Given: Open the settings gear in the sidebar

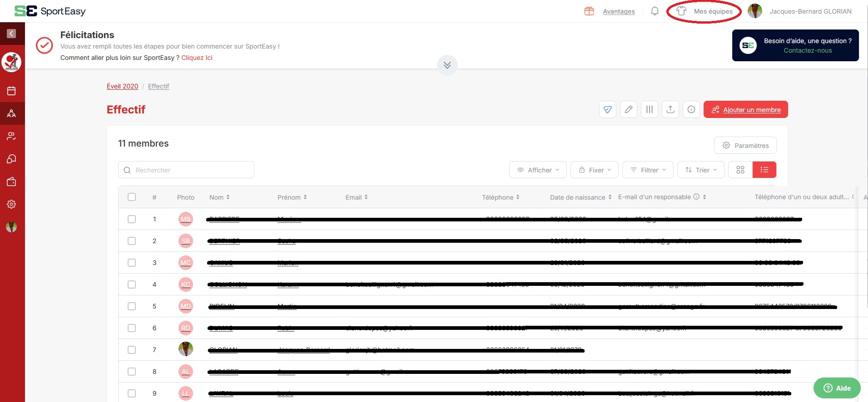Looking at the screenshot, I should 11,204.
